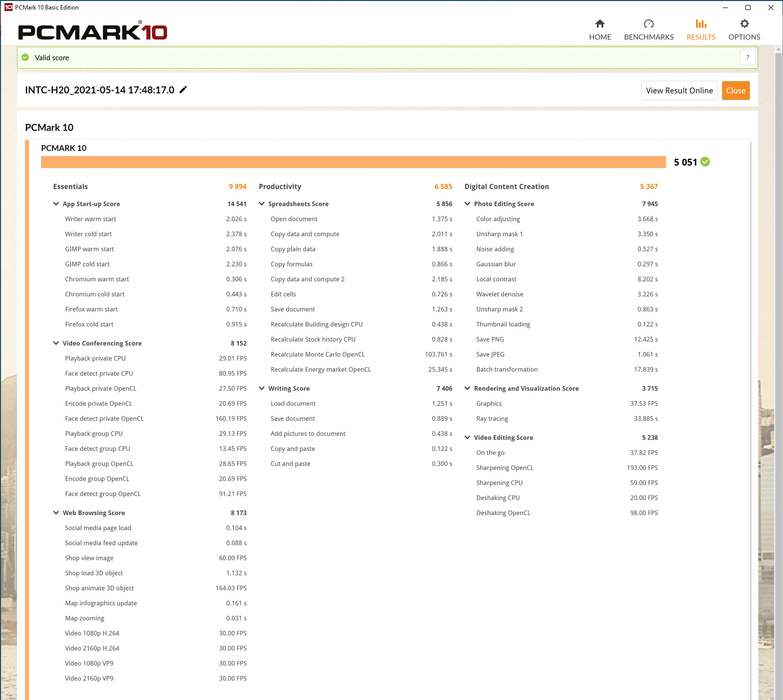Switch to the RESULTS tab
The height and width of the screenshot is (700, 783).
point(701,30)
